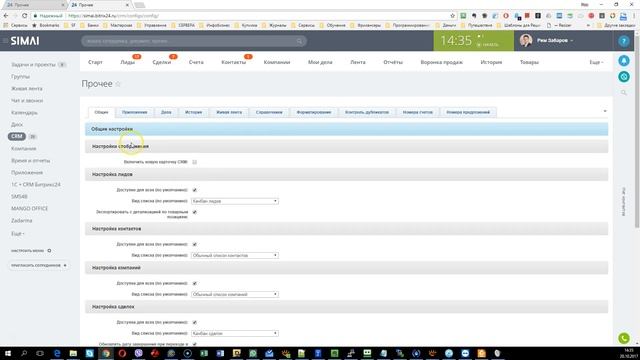The image size is (640, 360).
Task: Switch to the Контроль дубликатов tab
Action: [x=367, y=112]
